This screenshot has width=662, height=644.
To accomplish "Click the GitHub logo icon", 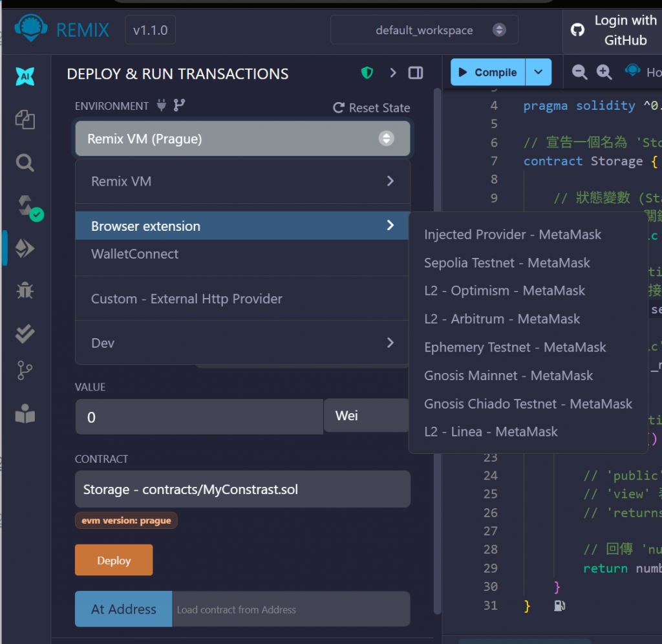I will (x=577, y=30).
